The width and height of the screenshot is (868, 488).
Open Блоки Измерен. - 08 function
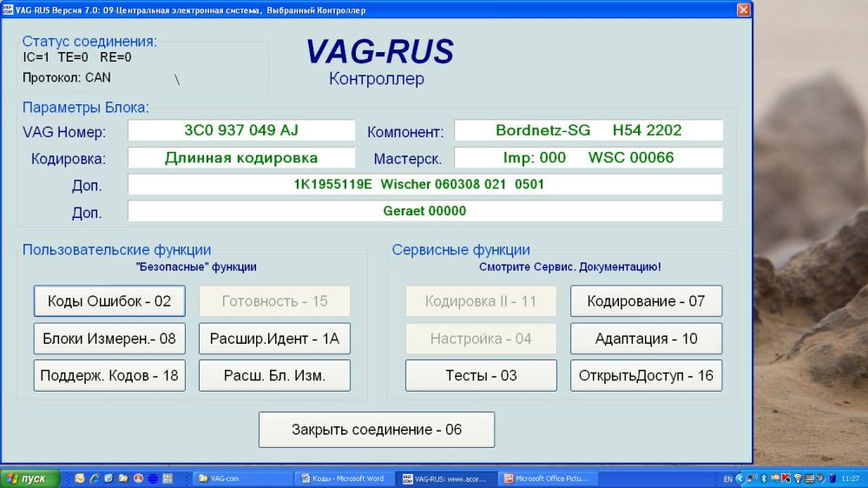[x=109, y=339]
